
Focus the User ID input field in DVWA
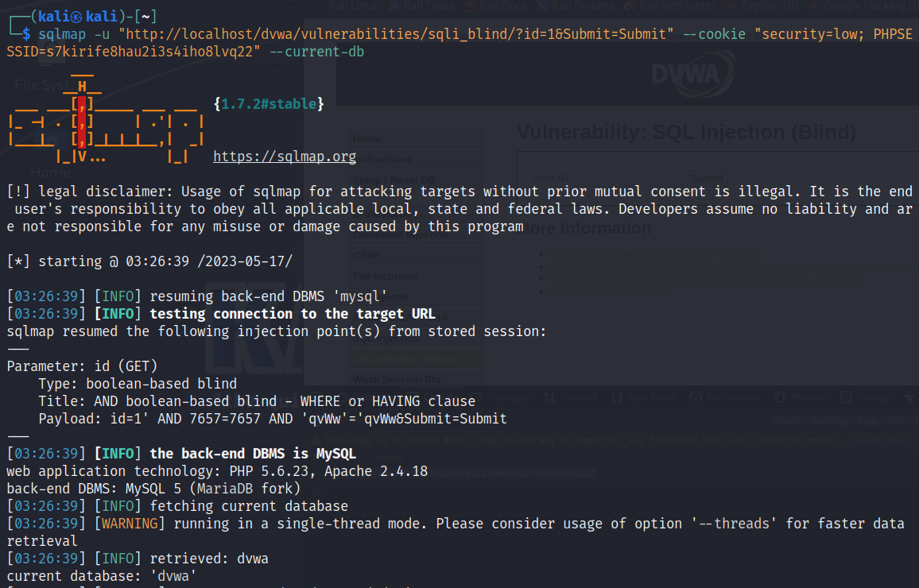[628, 178]
